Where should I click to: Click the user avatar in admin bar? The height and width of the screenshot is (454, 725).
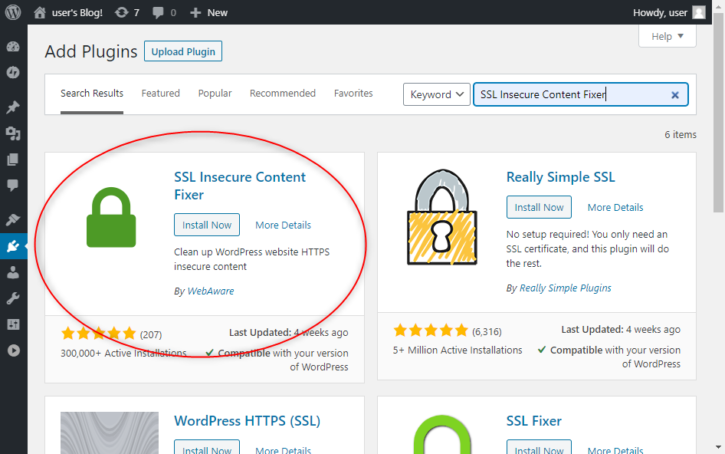699,12
